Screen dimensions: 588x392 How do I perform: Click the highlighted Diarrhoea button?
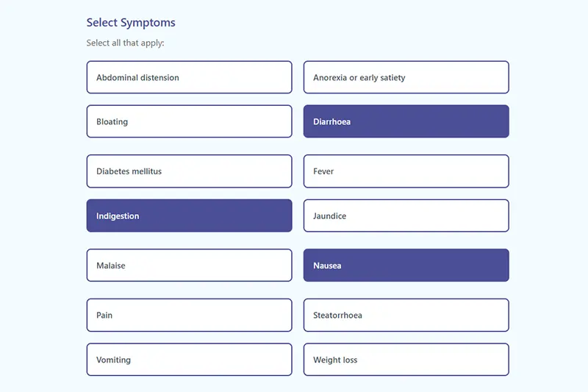[x=406, y=121]
